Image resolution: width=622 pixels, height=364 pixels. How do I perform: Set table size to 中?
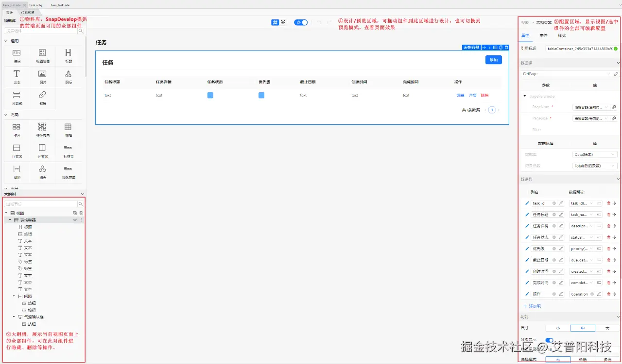point(583,328)
